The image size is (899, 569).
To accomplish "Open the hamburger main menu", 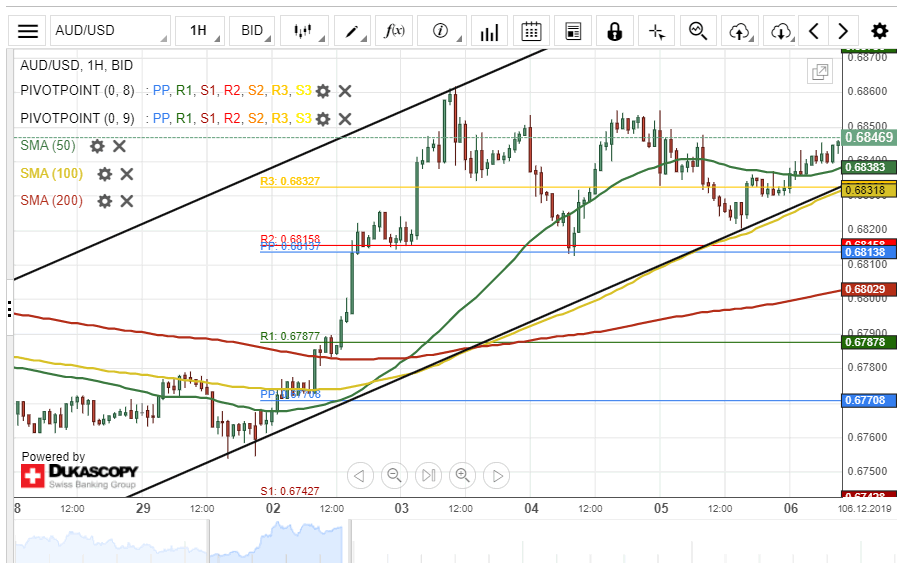I will pyautogui.click(x=28, y=31).
